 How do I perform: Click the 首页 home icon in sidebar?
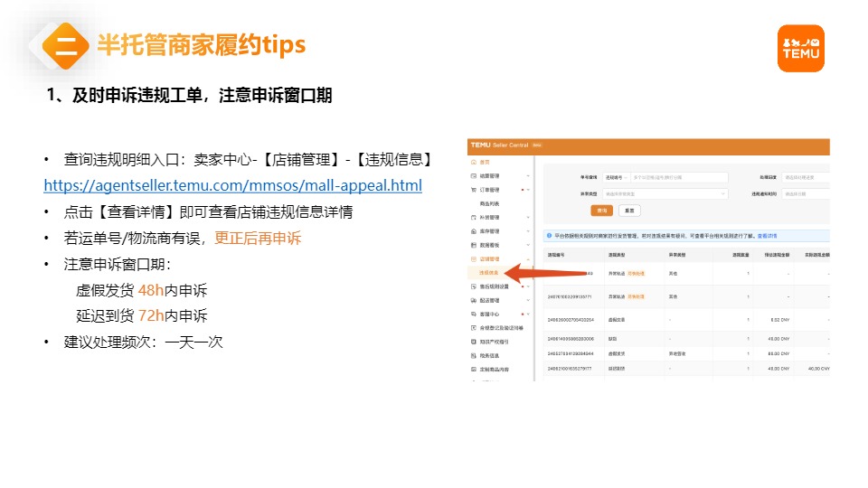click(472, 162)
